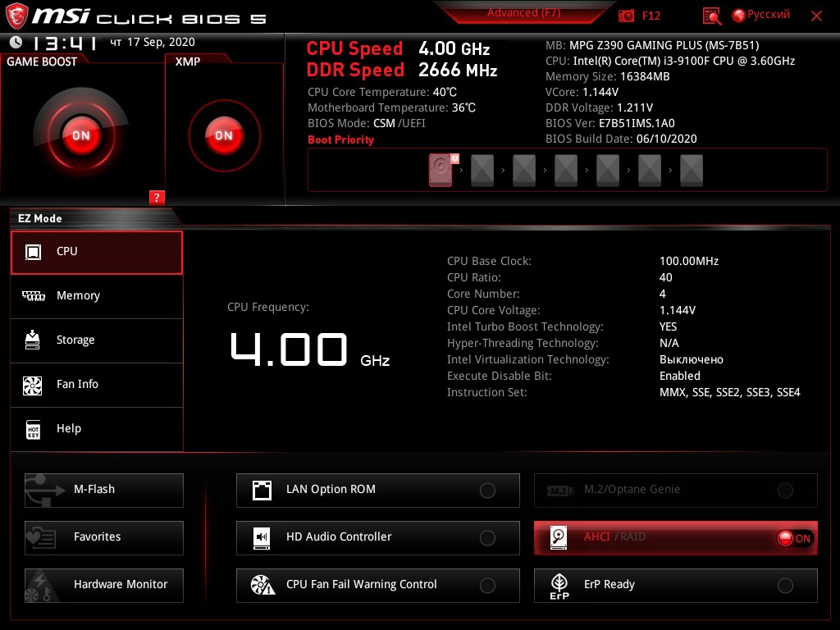Open Hardware Monitor

[104, 586]
